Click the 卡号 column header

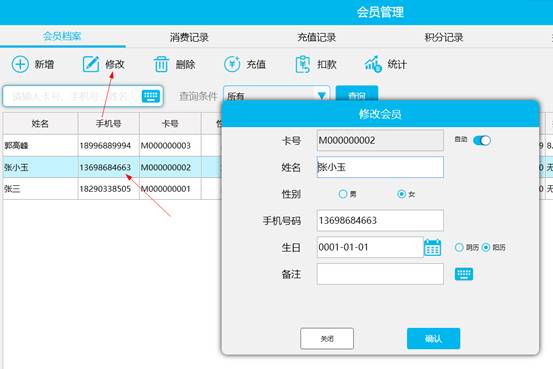170,123
